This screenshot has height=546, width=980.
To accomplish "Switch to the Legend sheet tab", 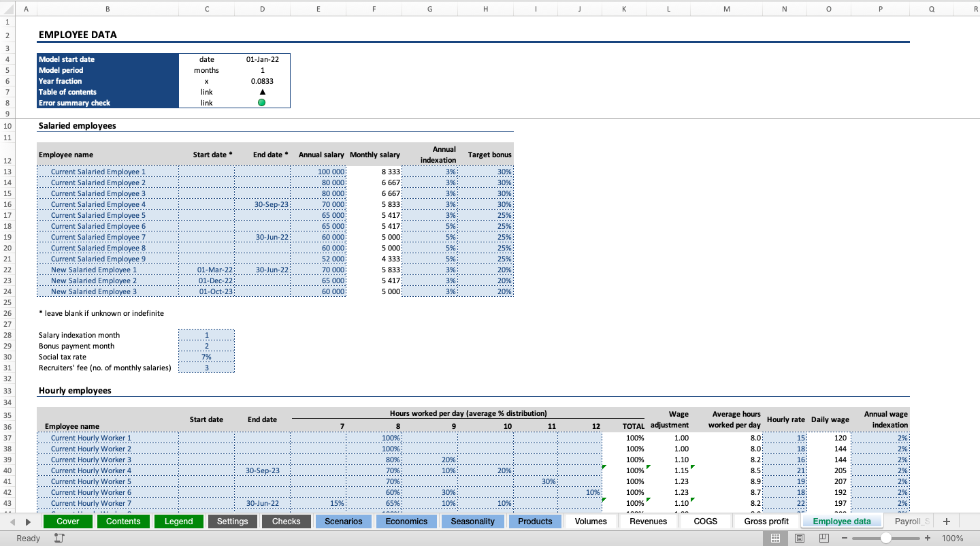I will tap(179, 521).
